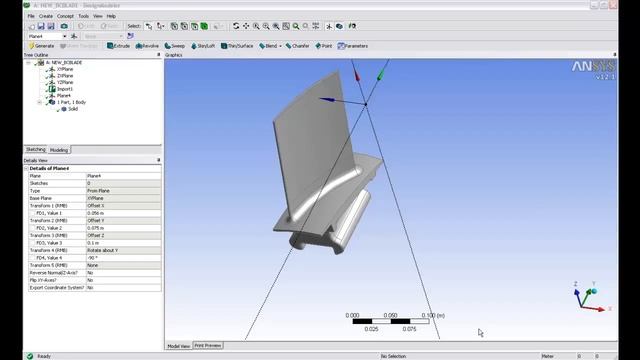640x360 pixels.
Task: Click the Skin/Loft tool
Action: [203, 46]
